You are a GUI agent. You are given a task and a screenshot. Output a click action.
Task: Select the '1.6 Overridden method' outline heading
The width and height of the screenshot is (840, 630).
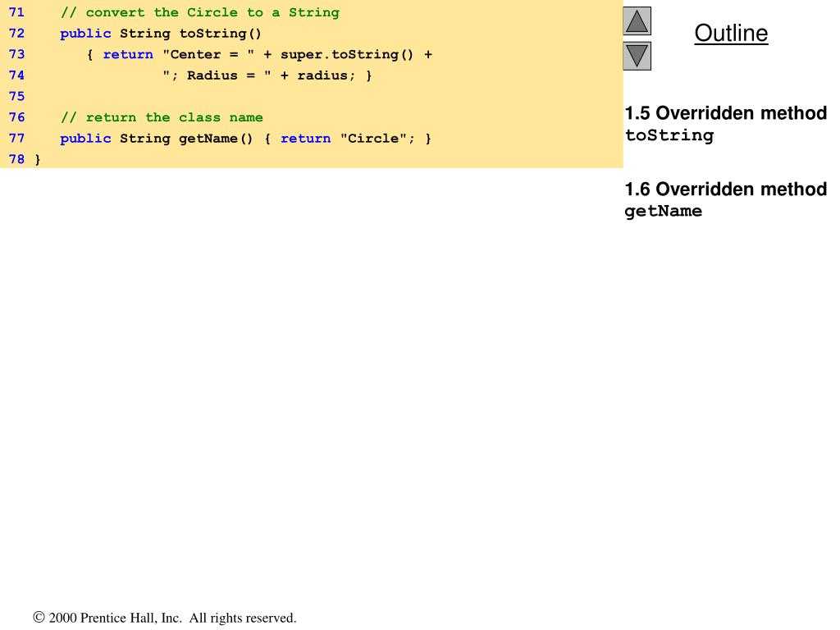[726, 189]
